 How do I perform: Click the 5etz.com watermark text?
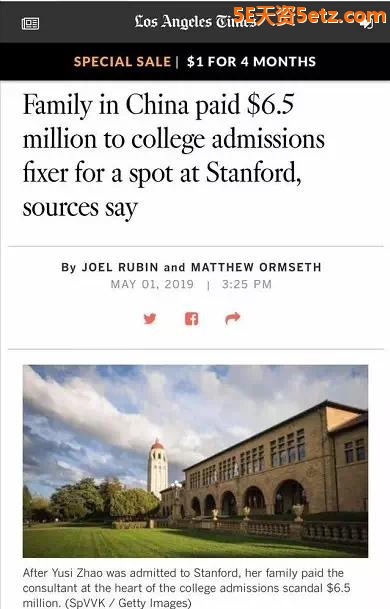pos(310,16)
